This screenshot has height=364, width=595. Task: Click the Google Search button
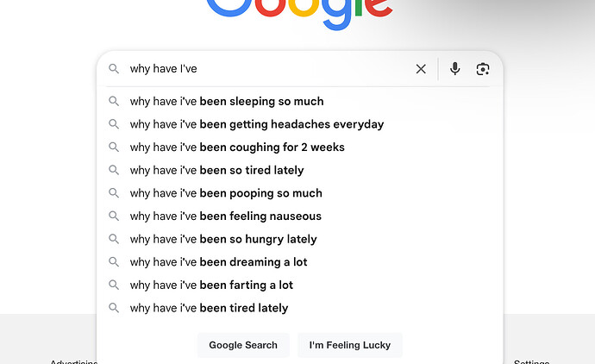tap(243, 345)
